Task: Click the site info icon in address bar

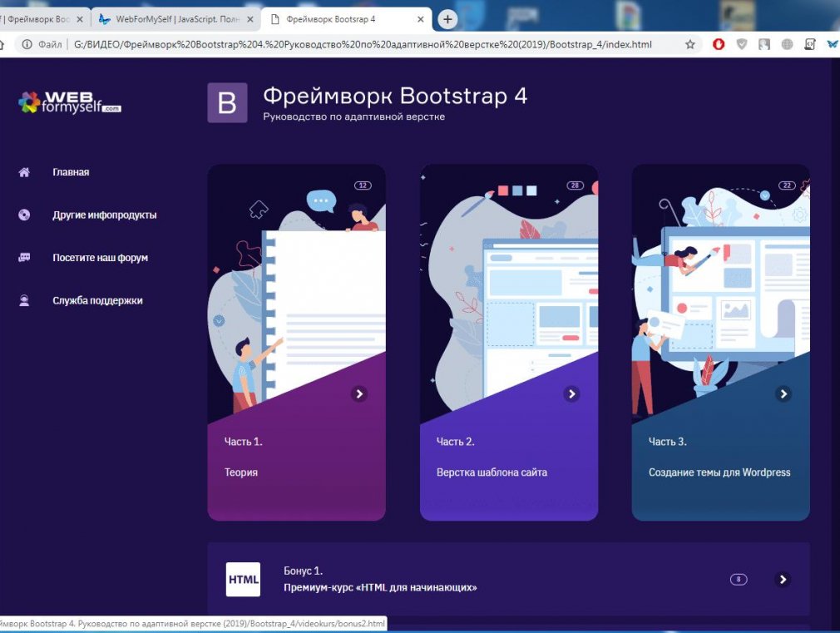Action: (27, 44)
